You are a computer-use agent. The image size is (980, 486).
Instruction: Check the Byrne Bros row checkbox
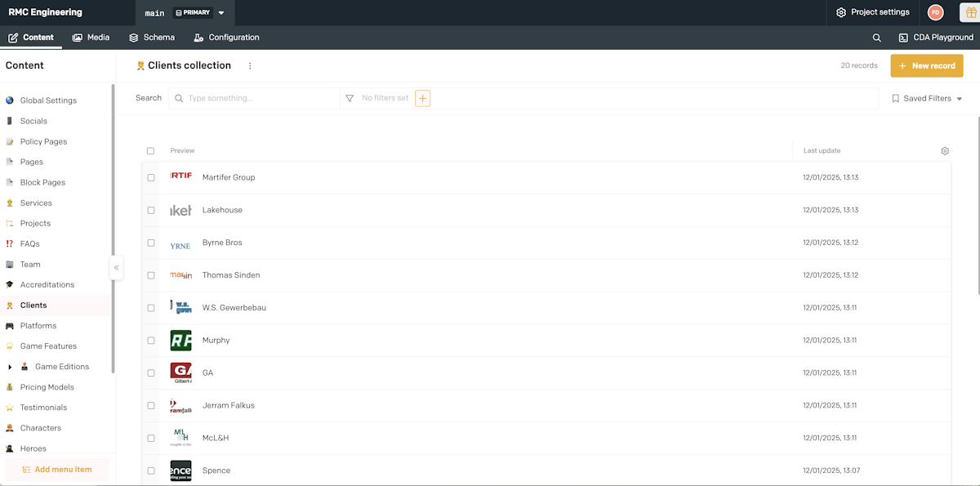(x=151, y=243)
